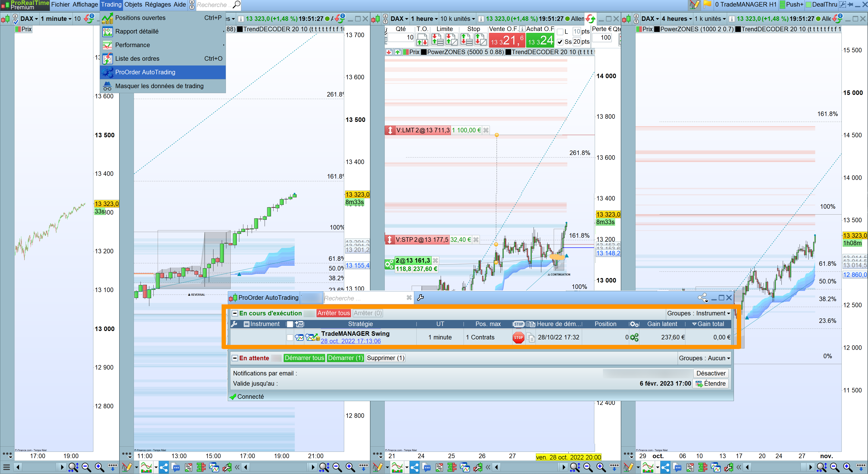Open Groupes : Instrument dropdown
Image resolution: width=868 pixels, height=474 pixels.
coord(698,313)
